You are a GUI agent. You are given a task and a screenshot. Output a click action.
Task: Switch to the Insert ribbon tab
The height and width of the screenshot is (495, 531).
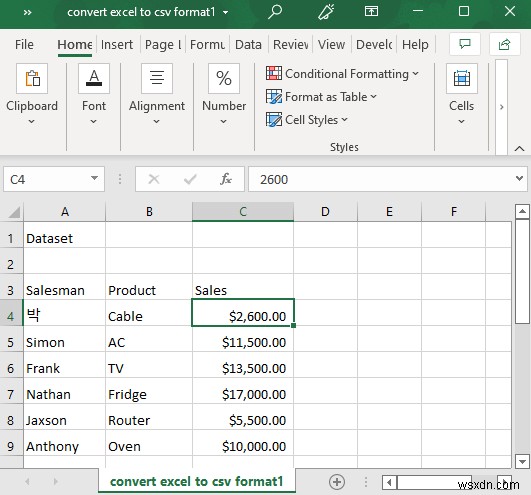tap(117, 45)
